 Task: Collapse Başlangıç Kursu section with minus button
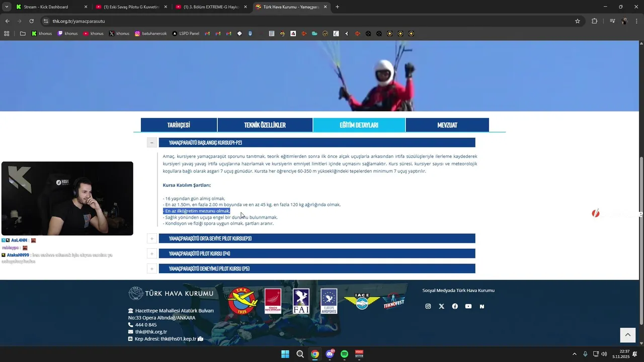[152, 143]
